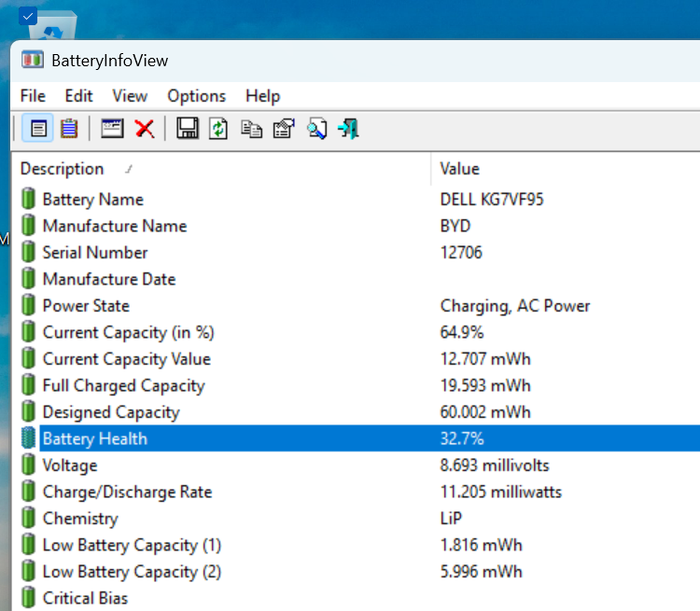Open the Properties toolbar icon
The width and height of the screenshot is (700, 611).
284,129
